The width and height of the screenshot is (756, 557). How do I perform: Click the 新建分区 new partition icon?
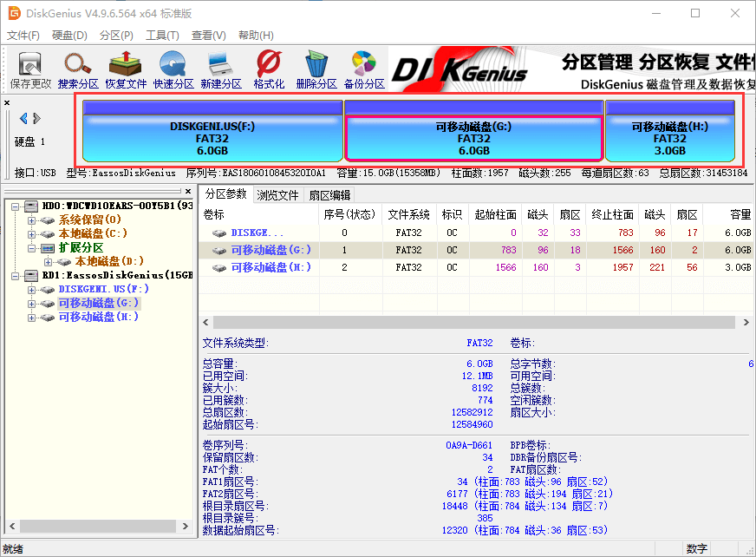pos(220,69)
